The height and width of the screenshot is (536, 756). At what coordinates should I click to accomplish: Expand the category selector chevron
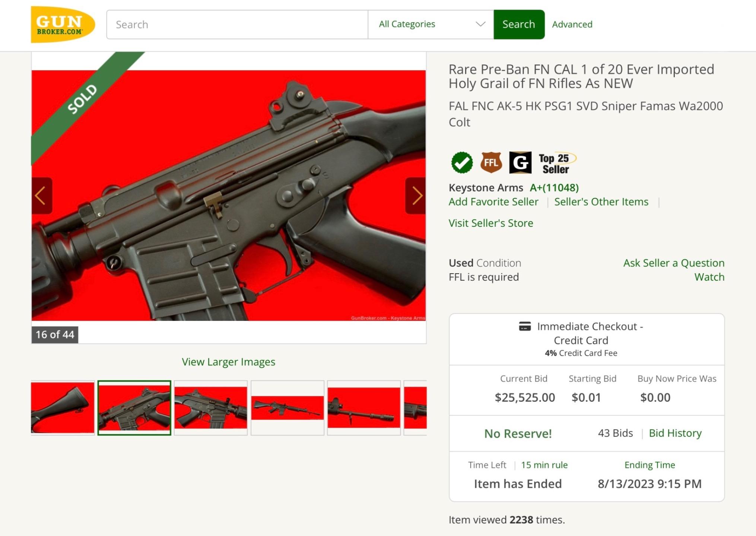point(480,24)
